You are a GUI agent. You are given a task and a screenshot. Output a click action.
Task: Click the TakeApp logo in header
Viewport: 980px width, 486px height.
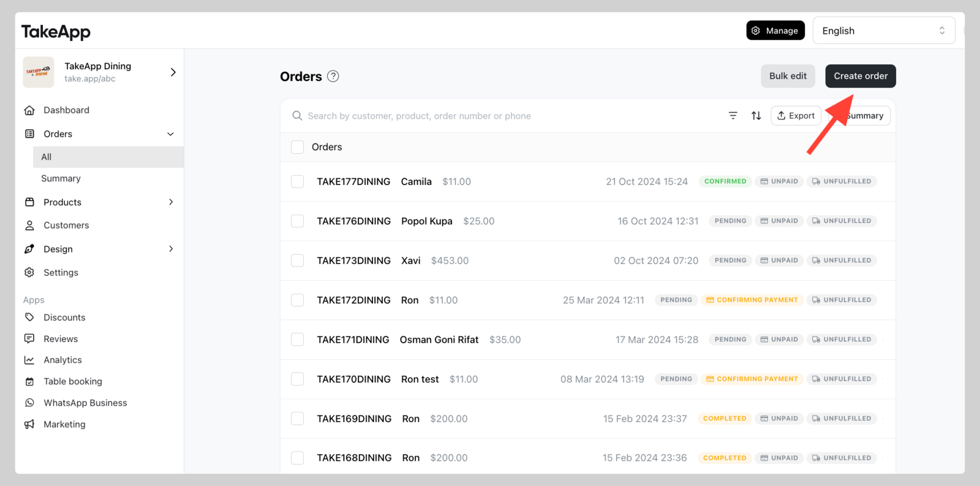(56, 32)
